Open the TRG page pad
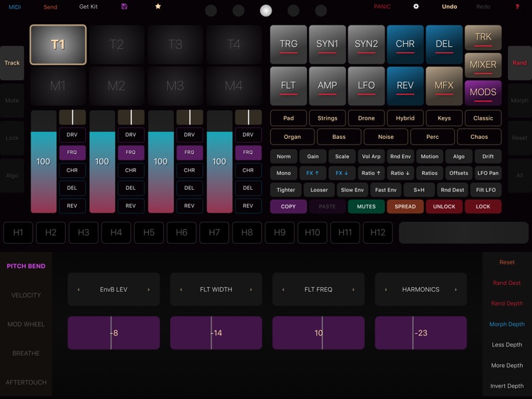Viewport: 532px width, 399px height. 289,45
